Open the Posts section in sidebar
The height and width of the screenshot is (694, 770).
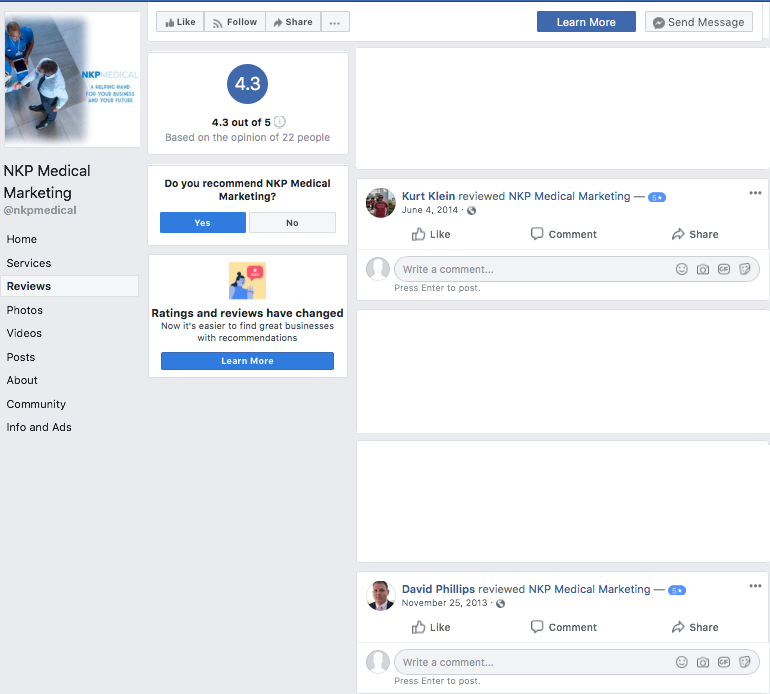point(21,357)
